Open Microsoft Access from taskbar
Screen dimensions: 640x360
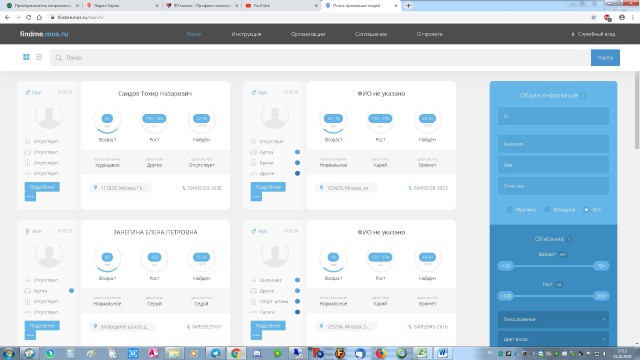pos(153,353)
